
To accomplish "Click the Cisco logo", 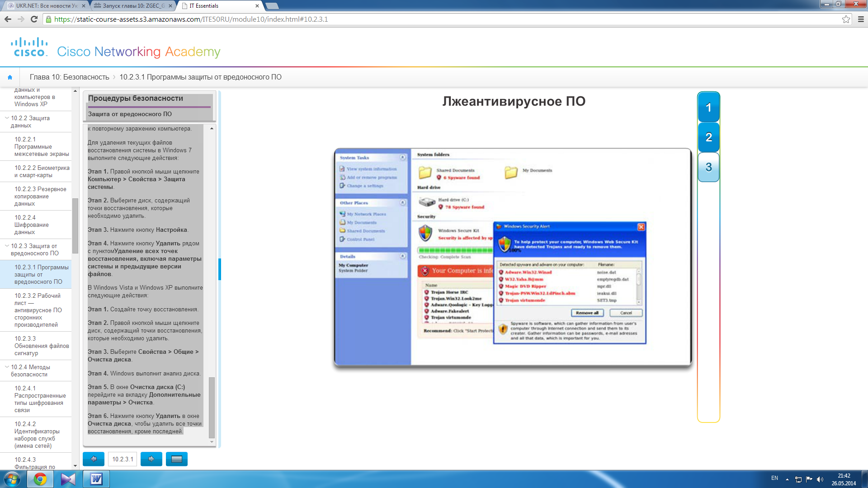I will pyautogui.click(x=29, y=47).
